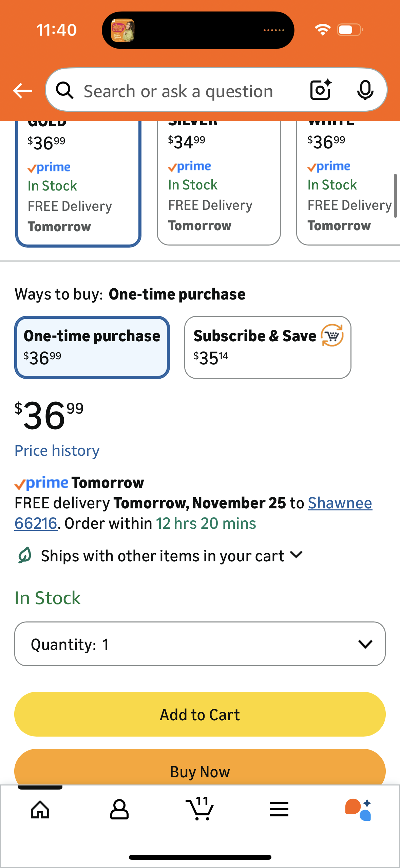Screen dimensions: 400x868
Task: Tap the microphone voice search icon
Action: click(x=365, y=90)
